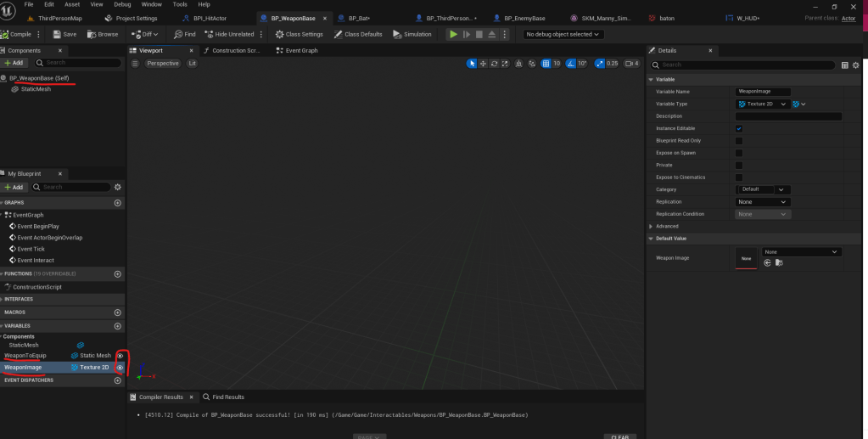
Task: Click the browse-to-asset folder icon under Weapon Image
Action: (x=779, y=263)
